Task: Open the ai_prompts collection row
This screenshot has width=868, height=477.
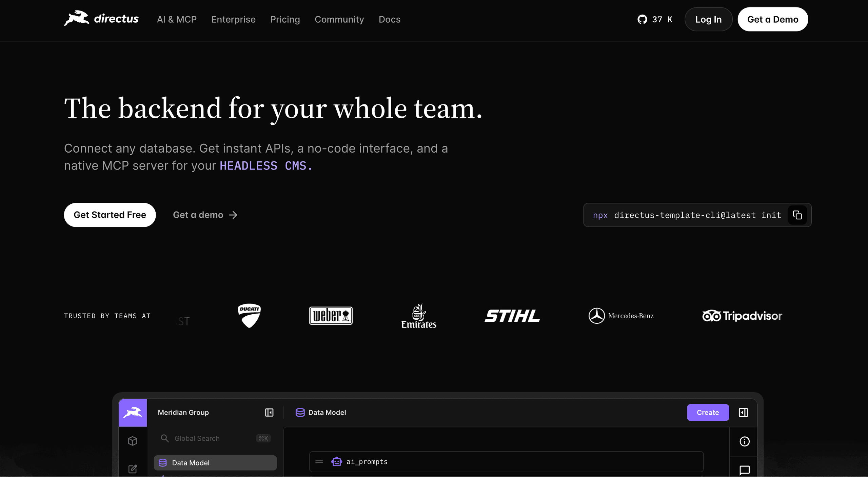Action: pos(506,462)
